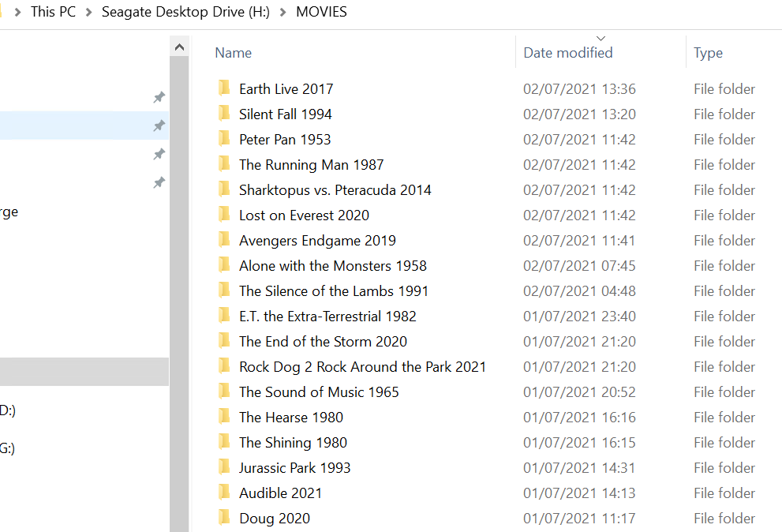Click the fourth pin icon in the navigation pane
The image size is (782, 532).
[159, 182]
